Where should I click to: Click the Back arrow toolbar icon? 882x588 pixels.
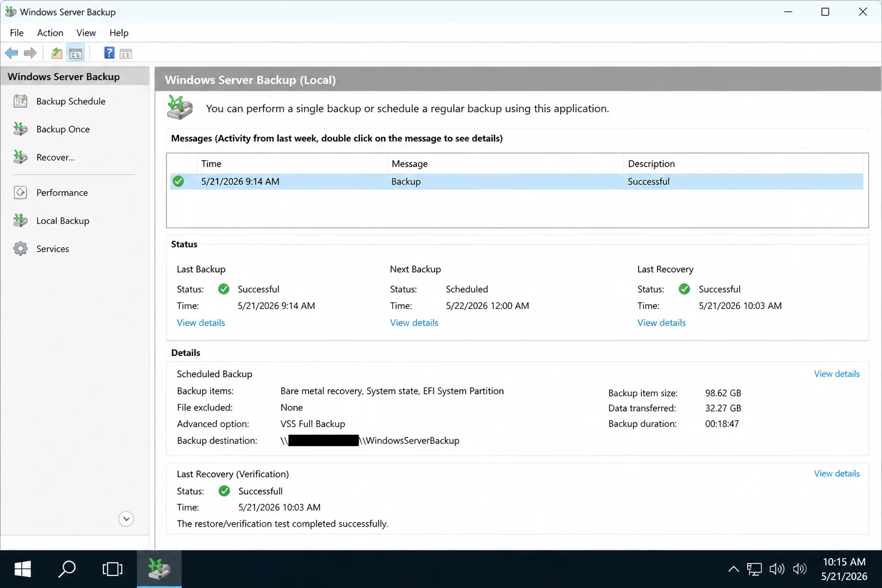(11, 53)
